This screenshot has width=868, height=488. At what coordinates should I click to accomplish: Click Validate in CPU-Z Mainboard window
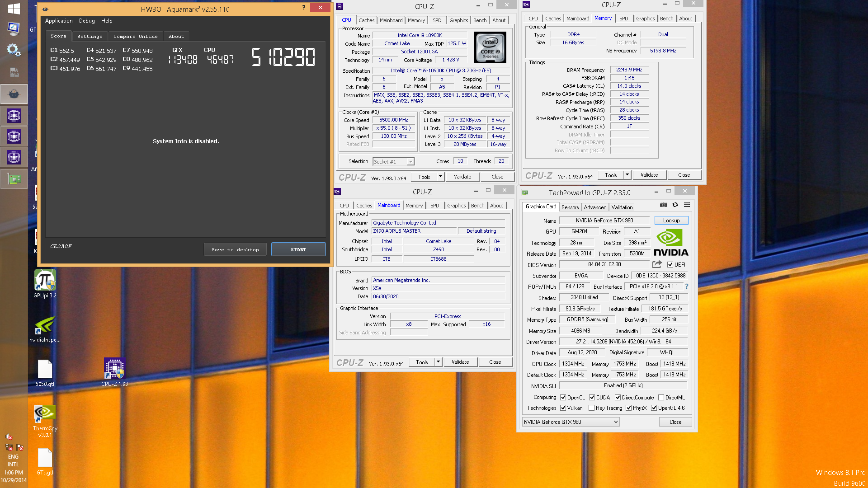460,362
